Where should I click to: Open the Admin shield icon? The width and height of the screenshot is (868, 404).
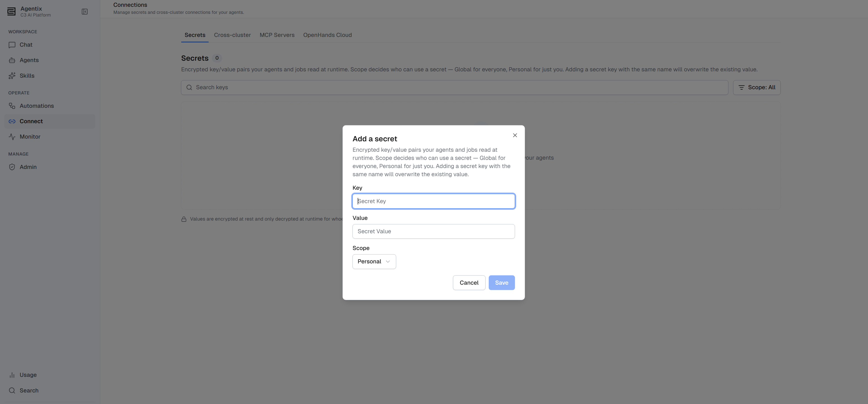coord(12,167)
